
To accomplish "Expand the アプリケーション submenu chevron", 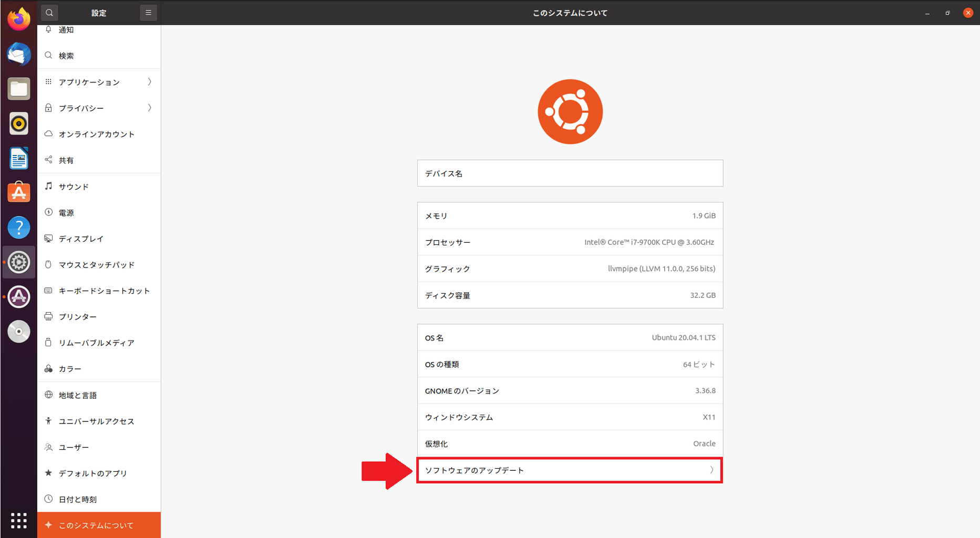I will pos(150,81).
